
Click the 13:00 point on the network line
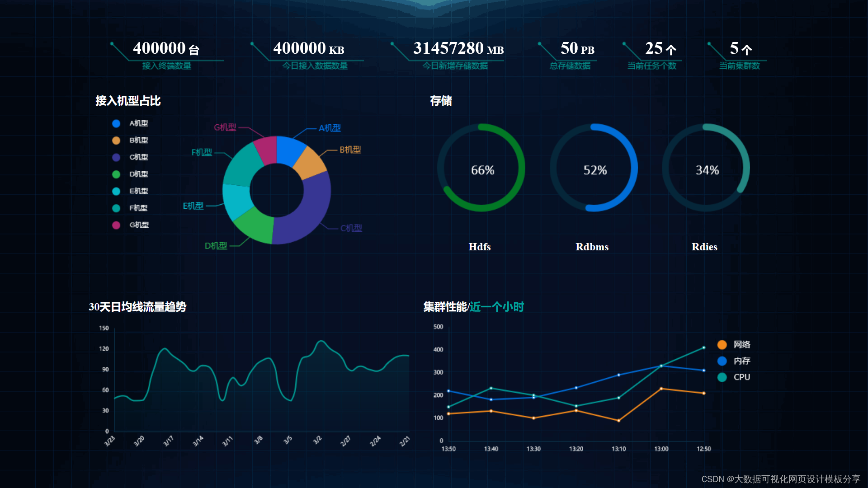pyautogui.click(x=661, y=389)
